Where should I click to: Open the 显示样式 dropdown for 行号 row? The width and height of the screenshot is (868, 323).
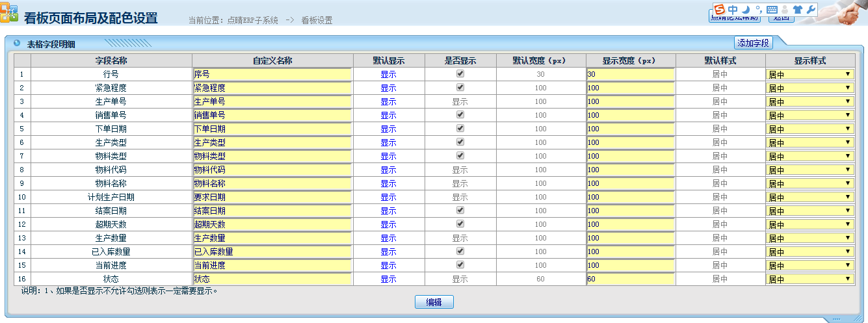point(810,75)
